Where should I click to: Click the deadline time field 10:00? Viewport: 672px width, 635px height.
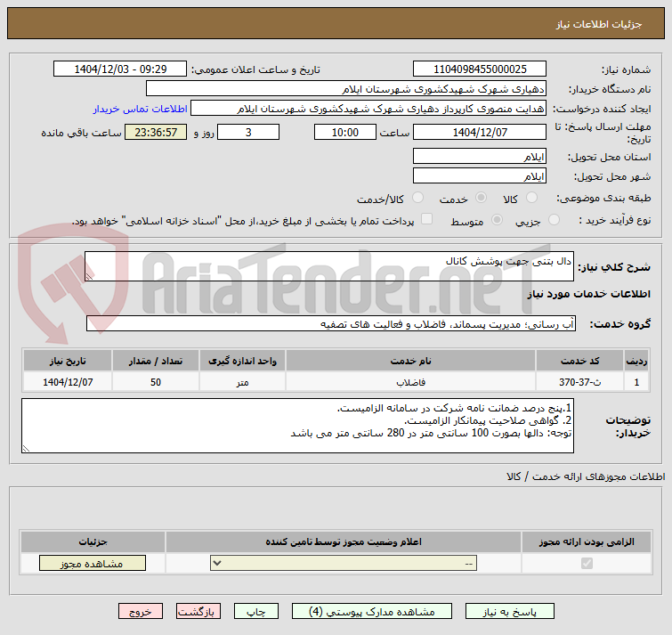(x=345, y=132)
